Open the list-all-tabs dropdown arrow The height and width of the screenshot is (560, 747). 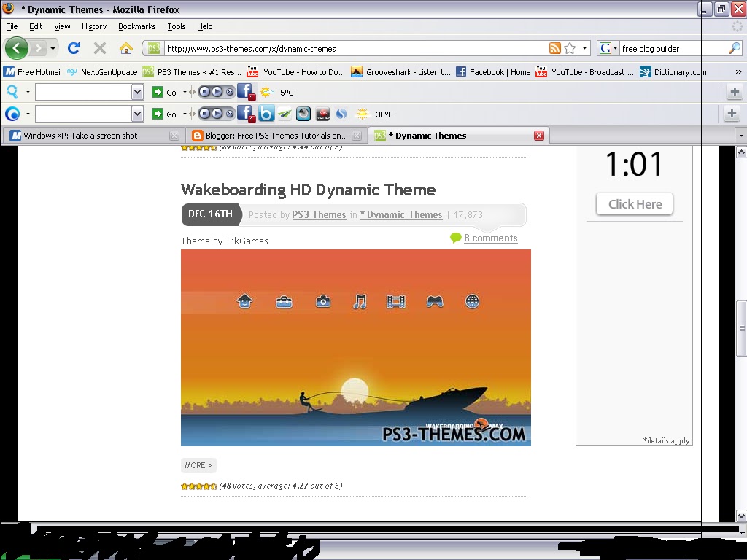coord(741,136)
